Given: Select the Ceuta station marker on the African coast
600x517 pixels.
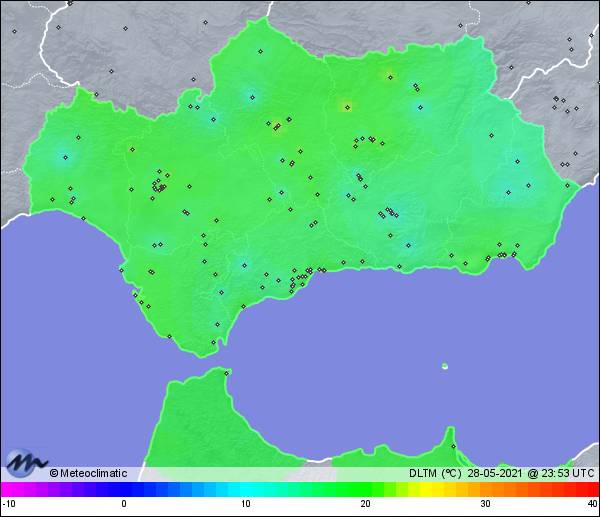Looking at the screenshot, I should tap(227, 373).
